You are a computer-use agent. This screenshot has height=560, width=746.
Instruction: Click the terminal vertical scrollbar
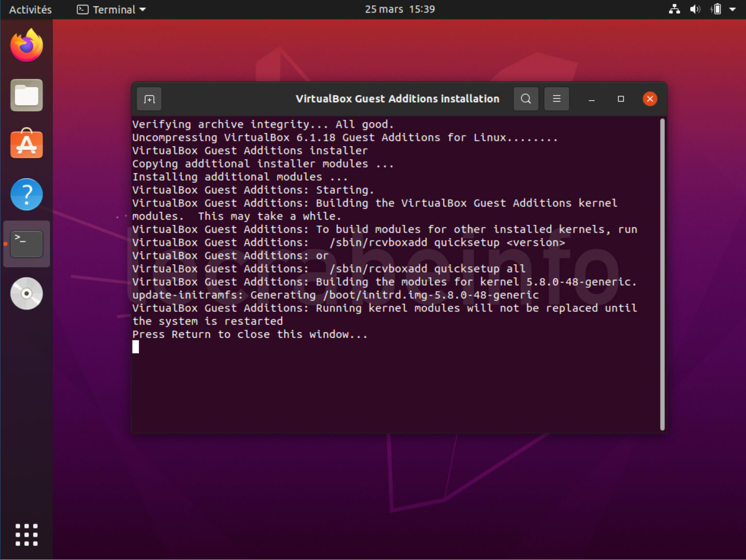click(x=662, y=274)
